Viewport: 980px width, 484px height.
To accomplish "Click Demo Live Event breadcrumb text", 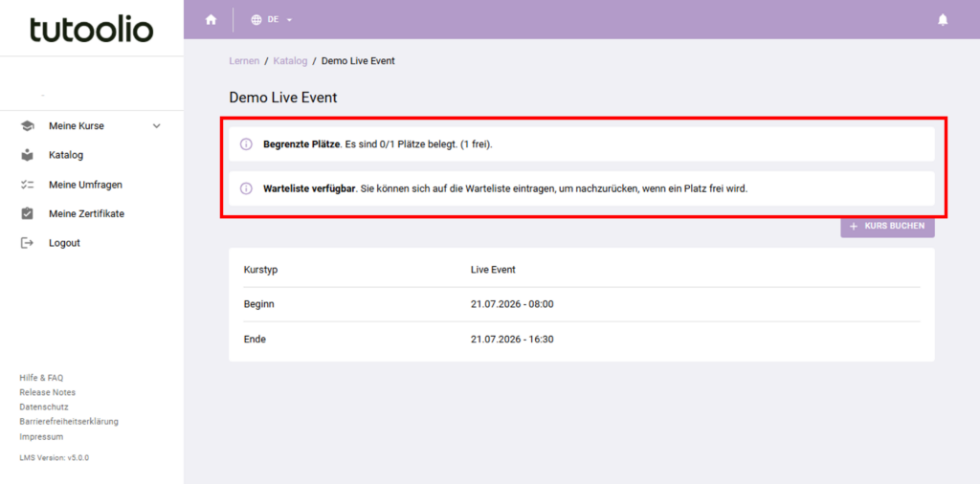I will pos(358,60).
